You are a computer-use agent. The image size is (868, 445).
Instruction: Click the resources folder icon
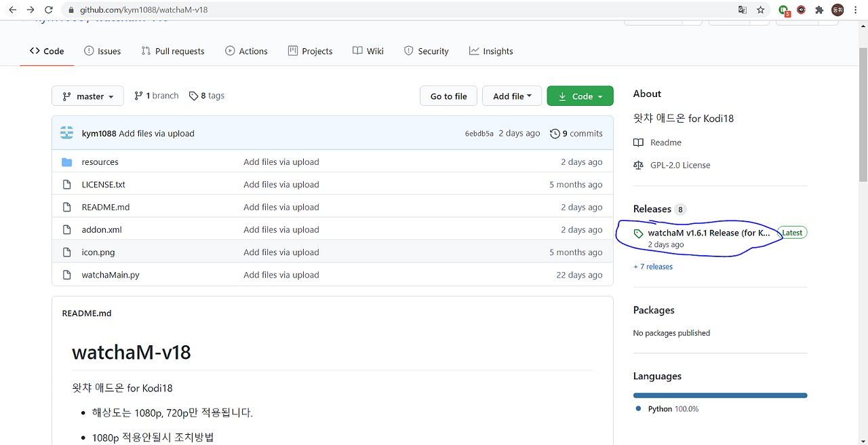66,162
